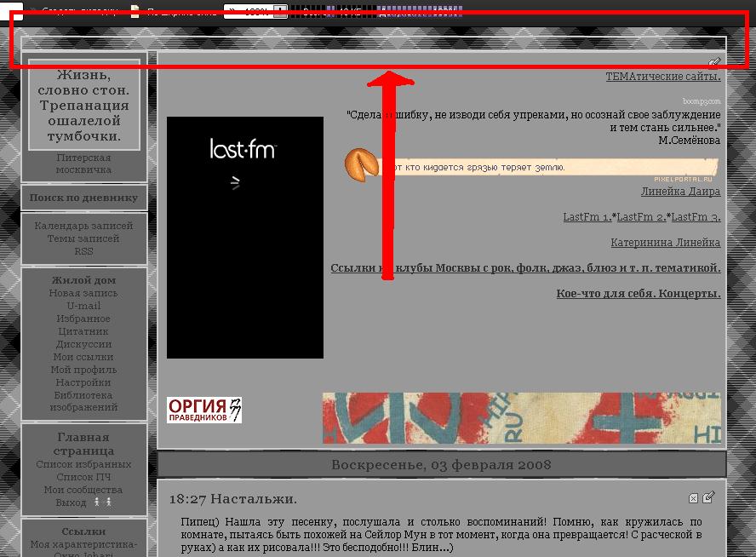Screen dimensions: 756x557
Task: Open Календарь записей in sidebar
Action: pyautogui.click(x=83, y=226)
